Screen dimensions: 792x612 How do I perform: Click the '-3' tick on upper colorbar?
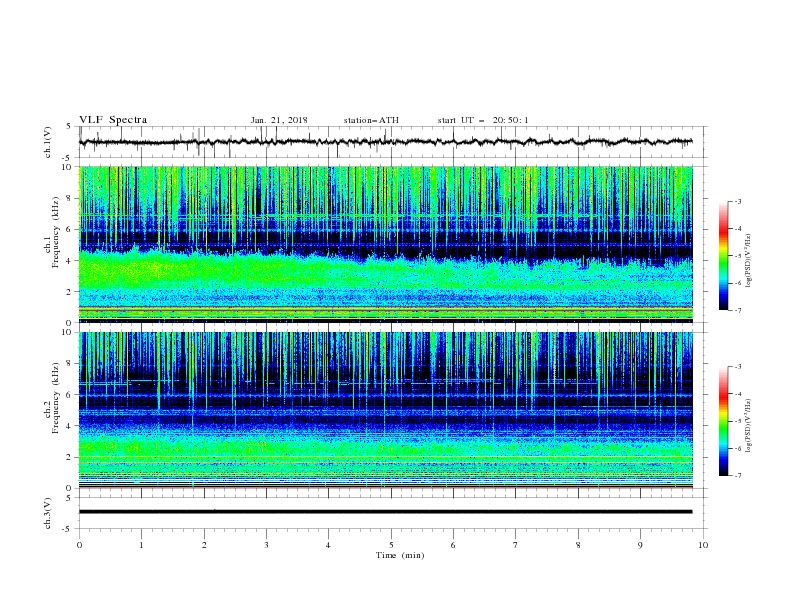738,201
